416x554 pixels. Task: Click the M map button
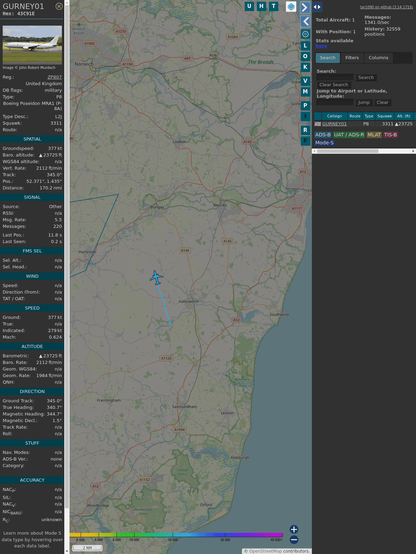305,92
